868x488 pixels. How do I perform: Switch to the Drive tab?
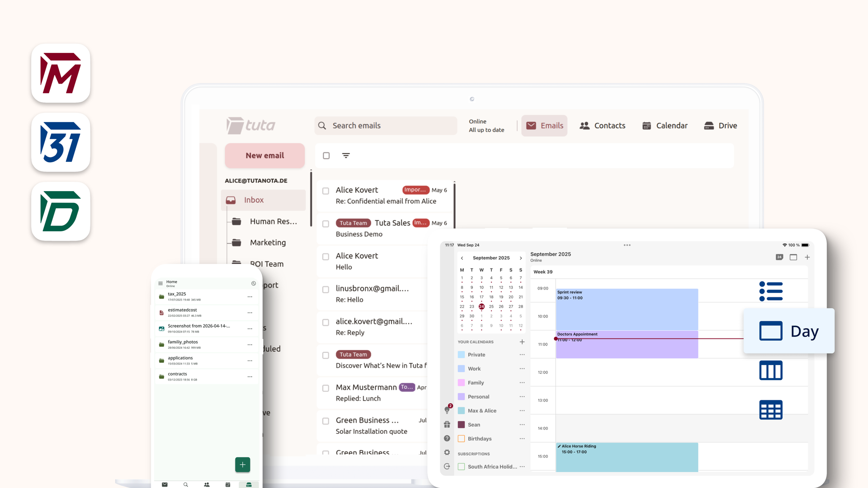(721, 126)
